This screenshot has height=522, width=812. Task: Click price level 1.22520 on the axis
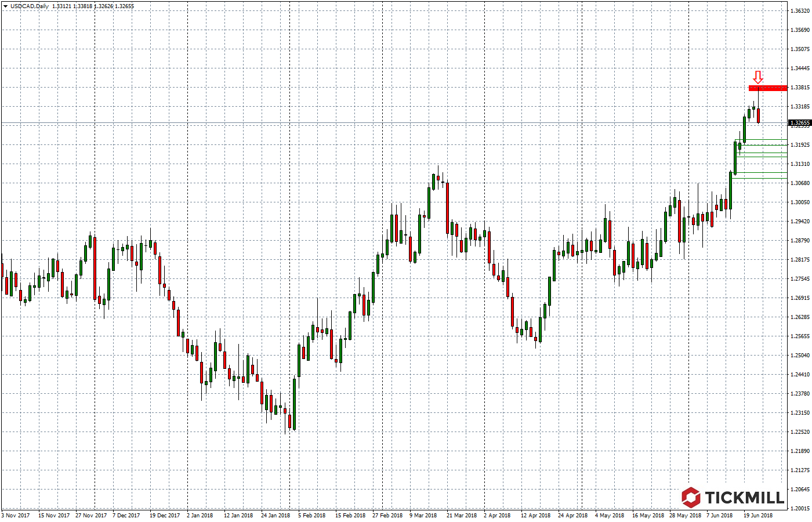point(800,432)
